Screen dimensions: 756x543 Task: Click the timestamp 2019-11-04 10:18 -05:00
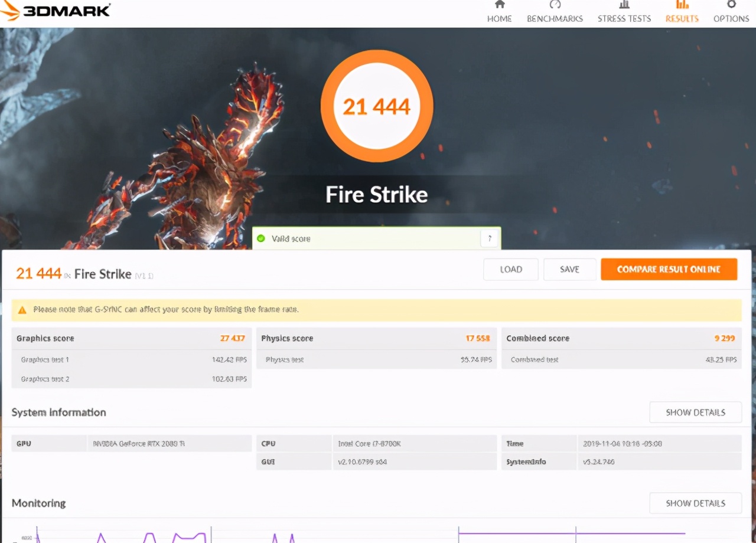(x=623, y=443)
